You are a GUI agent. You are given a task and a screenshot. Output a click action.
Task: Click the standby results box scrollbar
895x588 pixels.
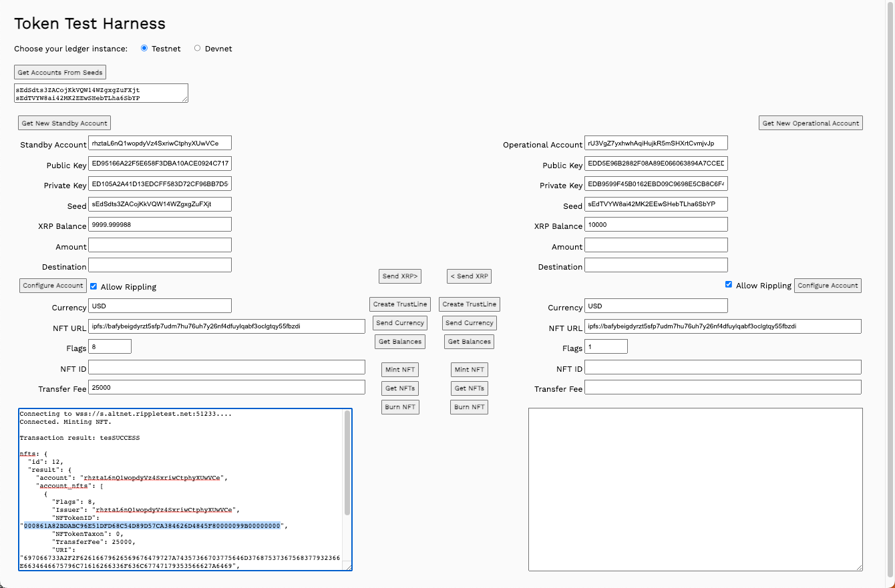(347, 467)
